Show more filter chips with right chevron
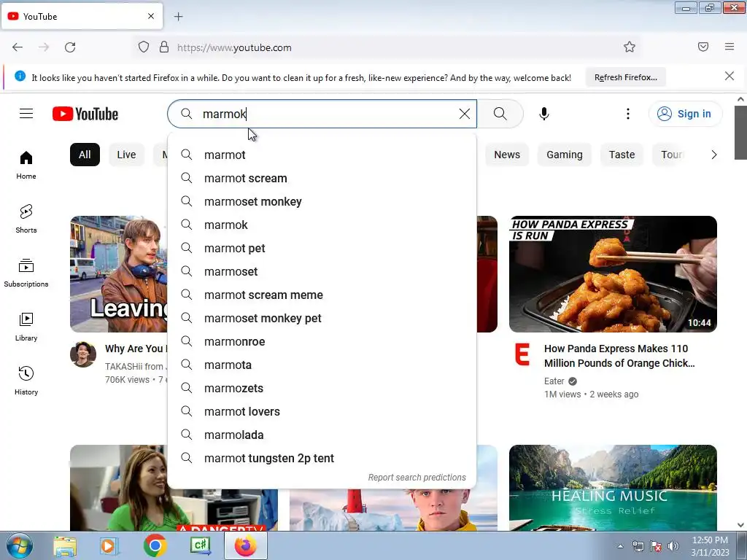The width and height of the screenshot is (747, 560). click(713, 155)
